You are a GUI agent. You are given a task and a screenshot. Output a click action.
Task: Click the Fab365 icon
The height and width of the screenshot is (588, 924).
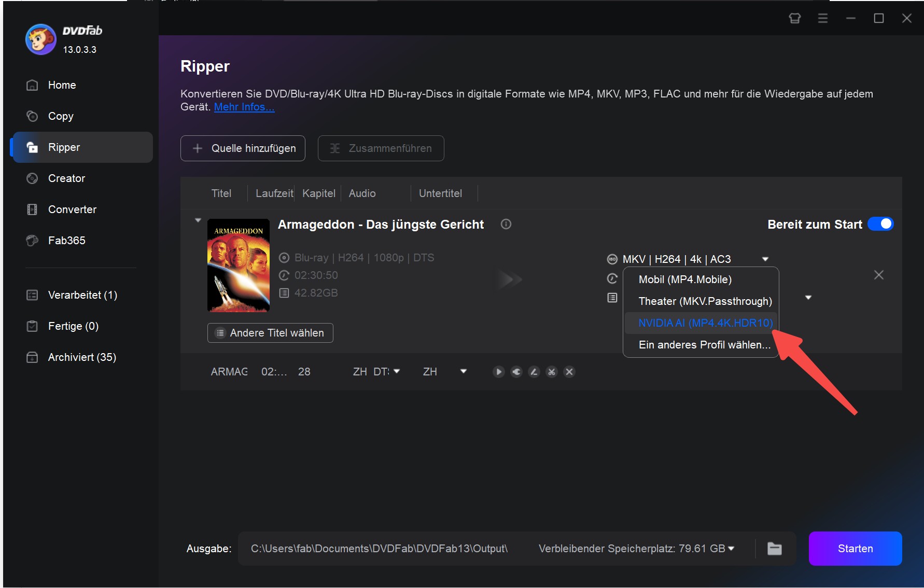point(32,241)
